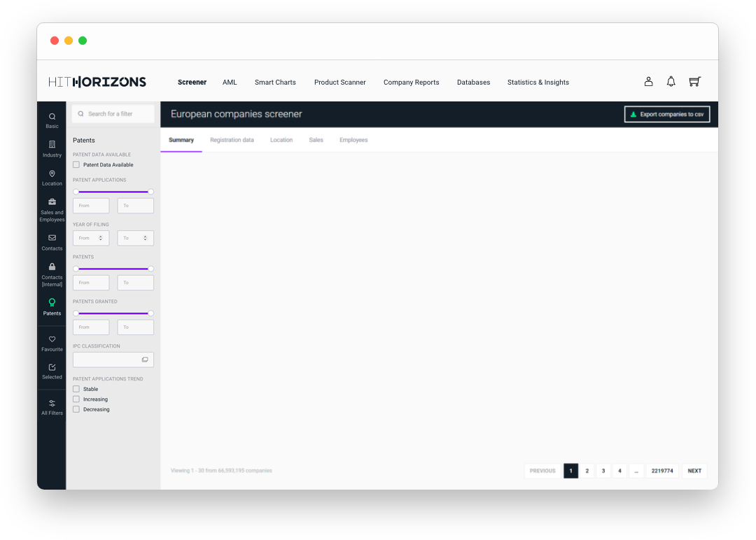Open Sales and Employees filters
Screen dimensions: 756x540
tap(52, 210)
